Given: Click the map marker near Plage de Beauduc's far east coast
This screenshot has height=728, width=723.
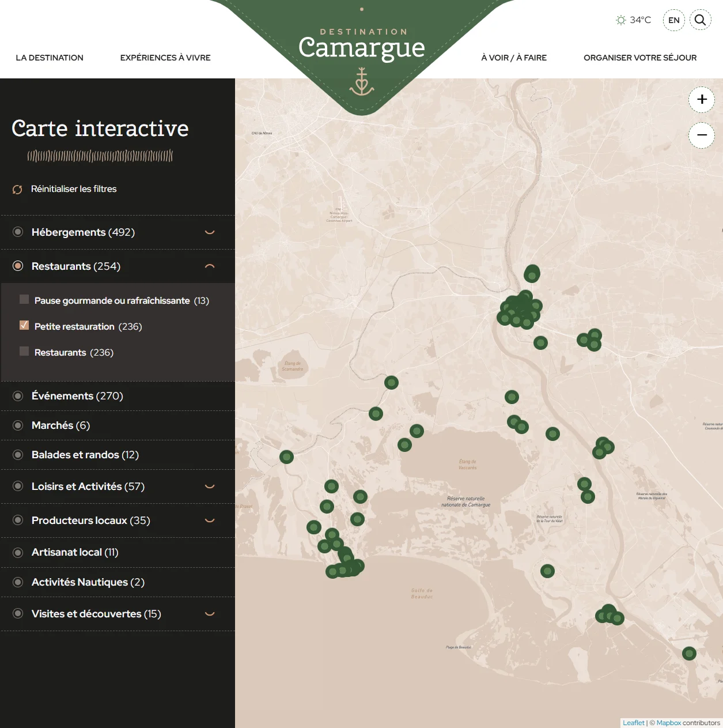Looking at the screenshot, I should (689, 653).
